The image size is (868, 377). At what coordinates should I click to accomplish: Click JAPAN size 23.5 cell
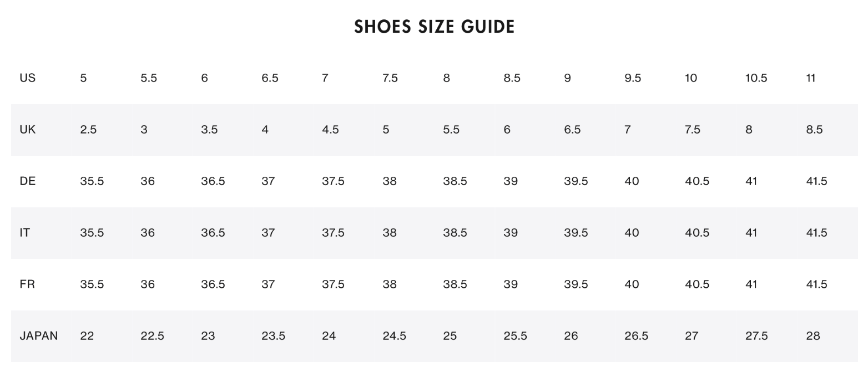[273, 336]
